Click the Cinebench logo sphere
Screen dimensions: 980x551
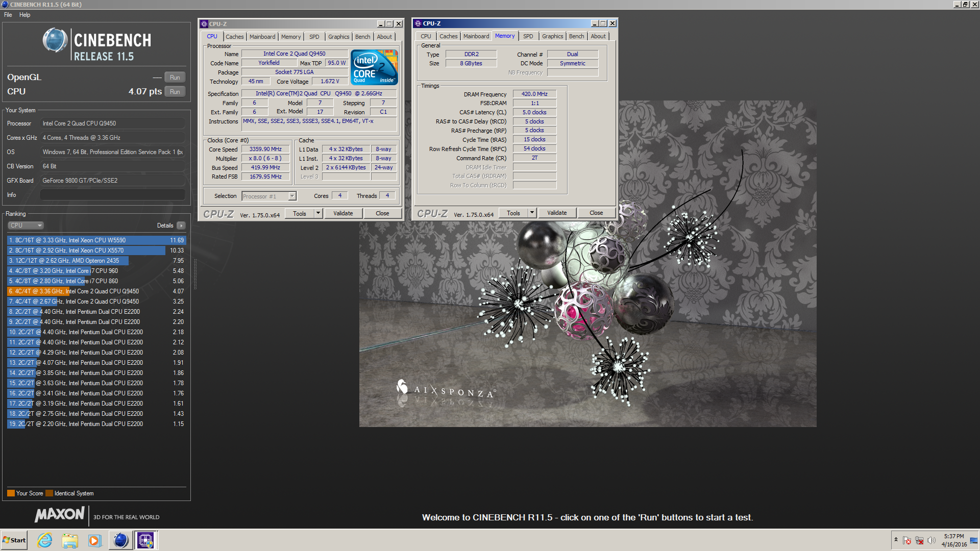(55, 40)
